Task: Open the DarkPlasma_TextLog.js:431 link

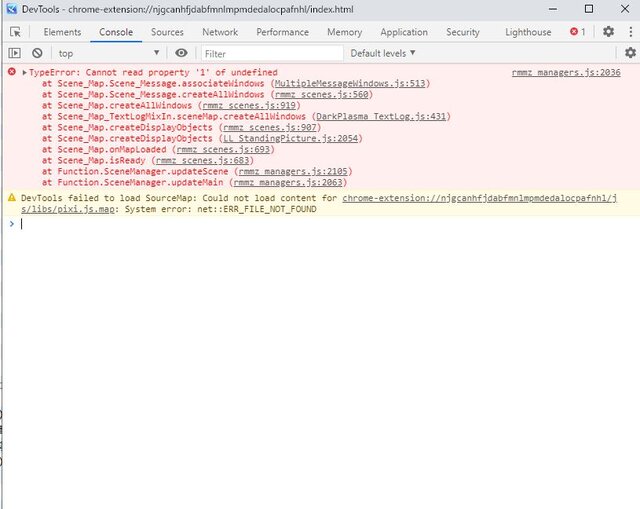Action: [381, 116]
